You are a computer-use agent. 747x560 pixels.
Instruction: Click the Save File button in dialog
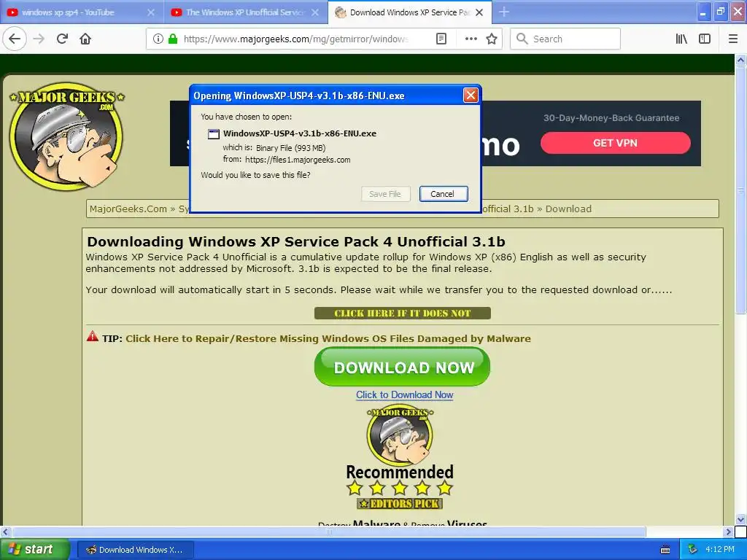click(385, 194)
